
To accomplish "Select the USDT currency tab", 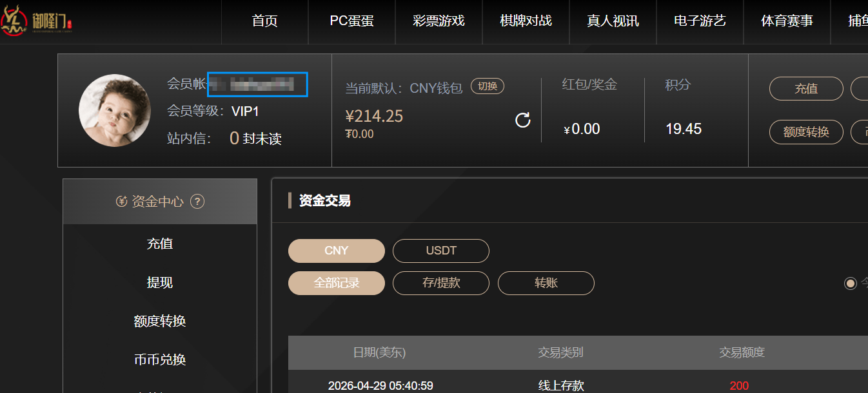I will coord(441,251).
